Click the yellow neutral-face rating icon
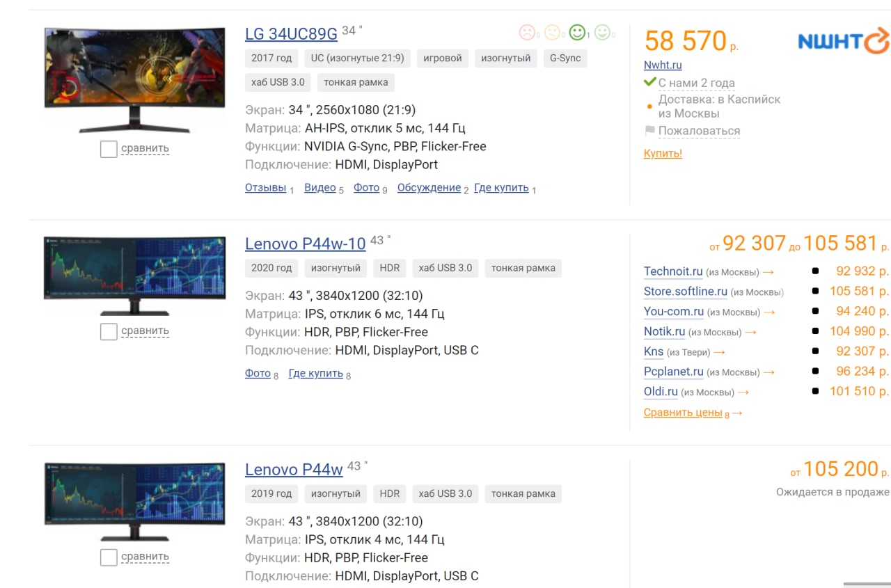891x588 pixels. (x=552, y=32)
